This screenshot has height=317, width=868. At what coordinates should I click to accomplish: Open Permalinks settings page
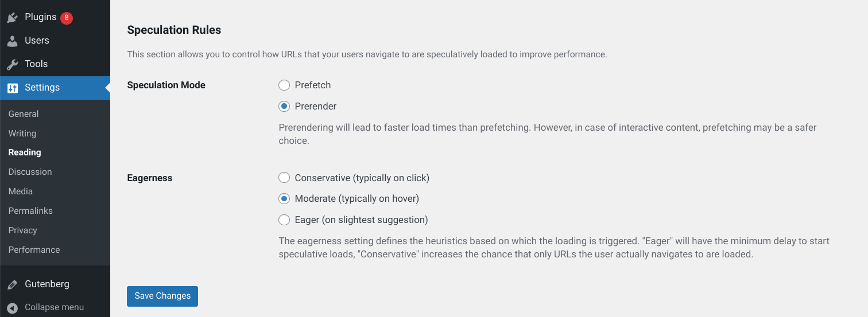[x=30, y=211]
